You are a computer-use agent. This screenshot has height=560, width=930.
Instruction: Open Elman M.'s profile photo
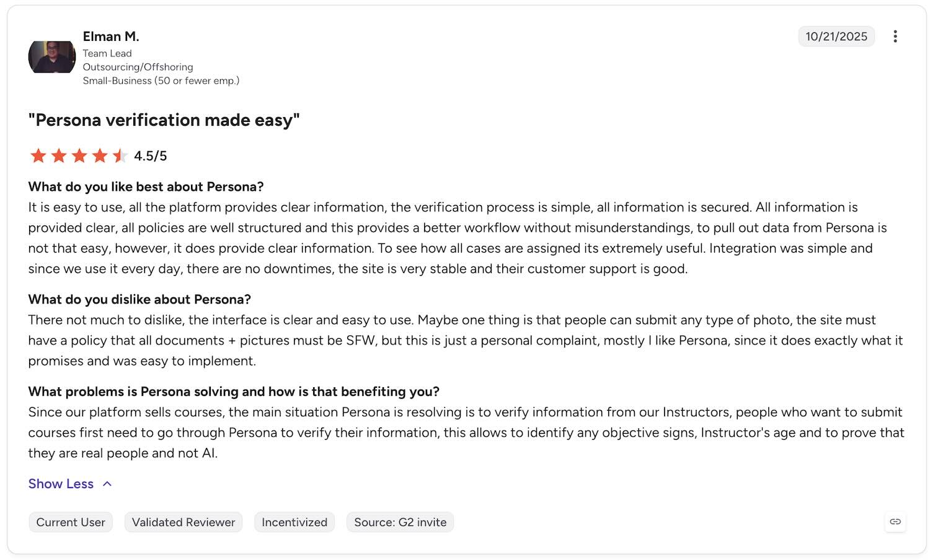click(x=52, y=57)
